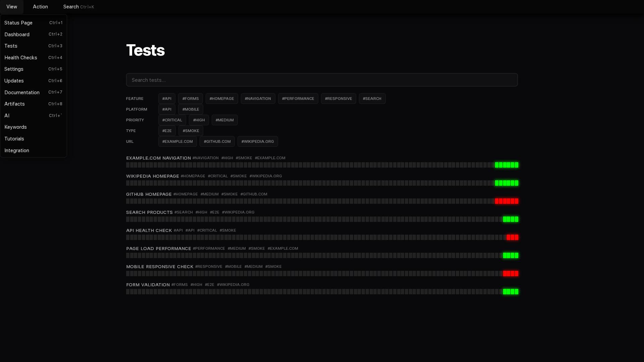Open the Action menu
The width and height of the screenshot is (644, 362).
tap(40, 7)
